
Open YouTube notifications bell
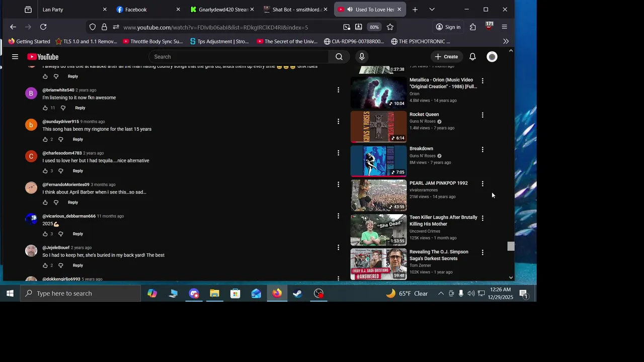click(472, 57)
